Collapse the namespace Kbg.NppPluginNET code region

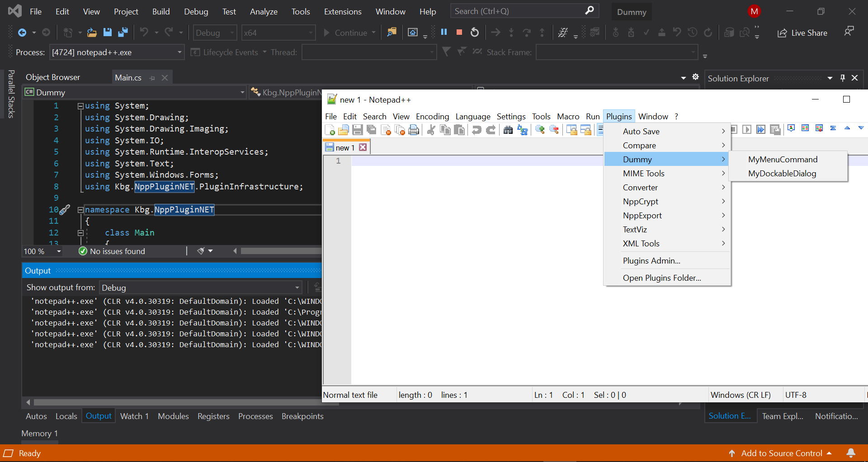[x=80, y=209]
